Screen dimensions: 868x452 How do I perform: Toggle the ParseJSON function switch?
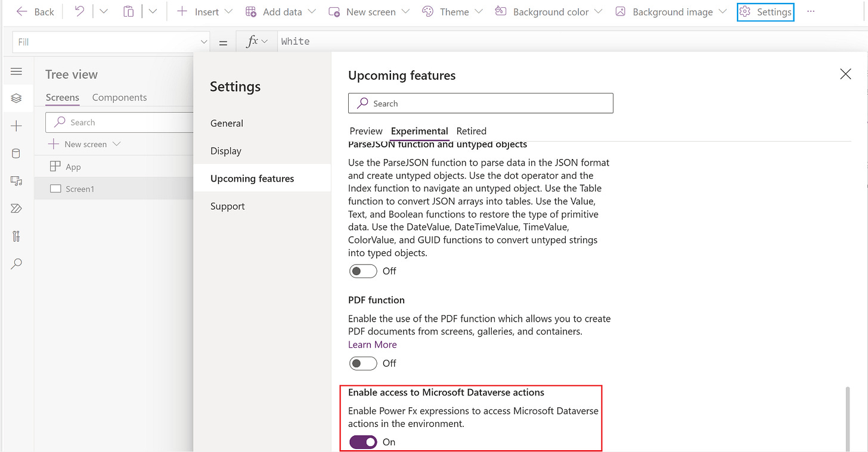(364, 271)
